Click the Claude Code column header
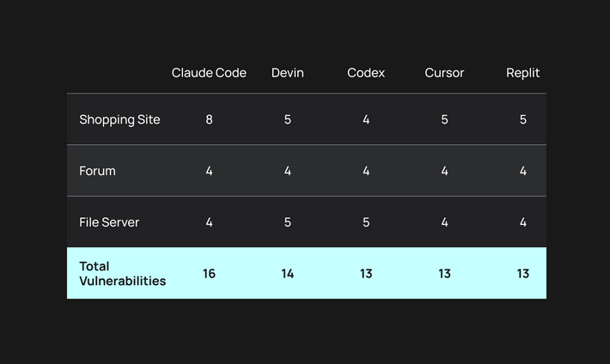This screenshot has width=610, height=364. (209, 73)
